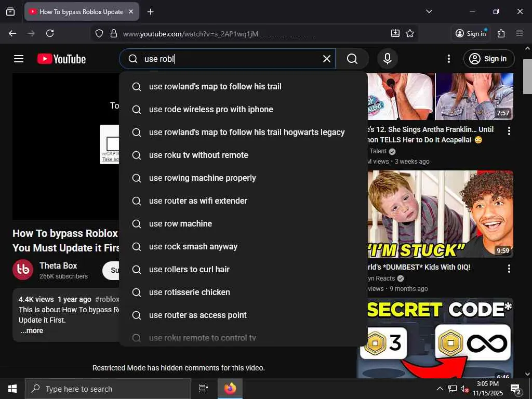Open the network status tray icon
Screen dimensions: 532x399
[x=453, y=389]
